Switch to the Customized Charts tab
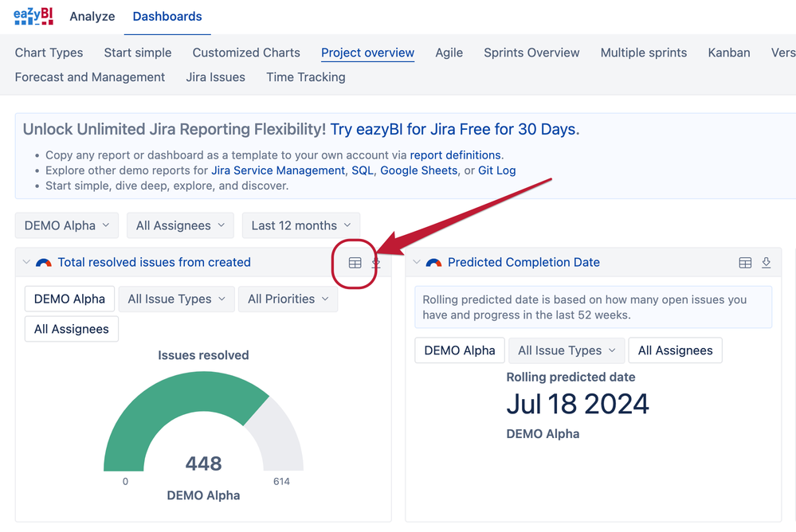 tap(246, 53)
